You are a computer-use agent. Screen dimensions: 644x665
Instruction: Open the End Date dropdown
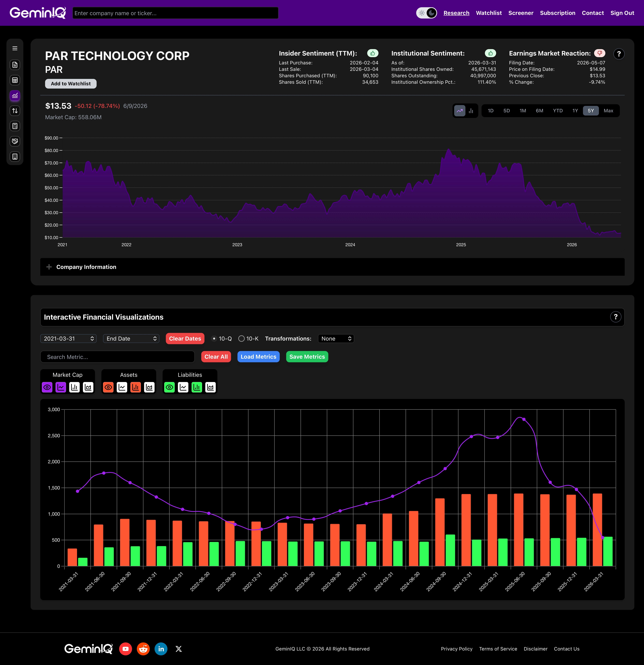(131, 339)
